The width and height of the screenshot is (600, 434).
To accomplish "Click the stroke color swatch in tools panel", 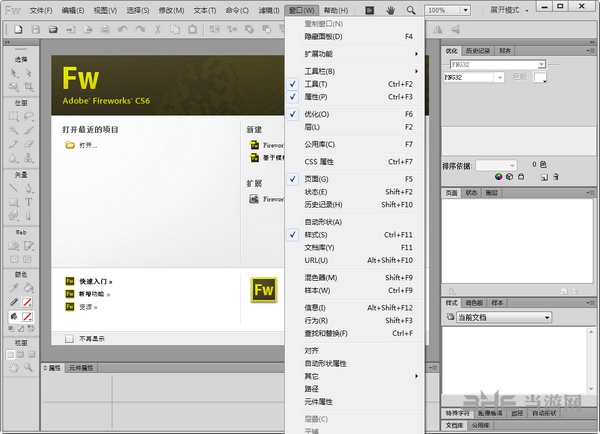I will tap(27, 302).
